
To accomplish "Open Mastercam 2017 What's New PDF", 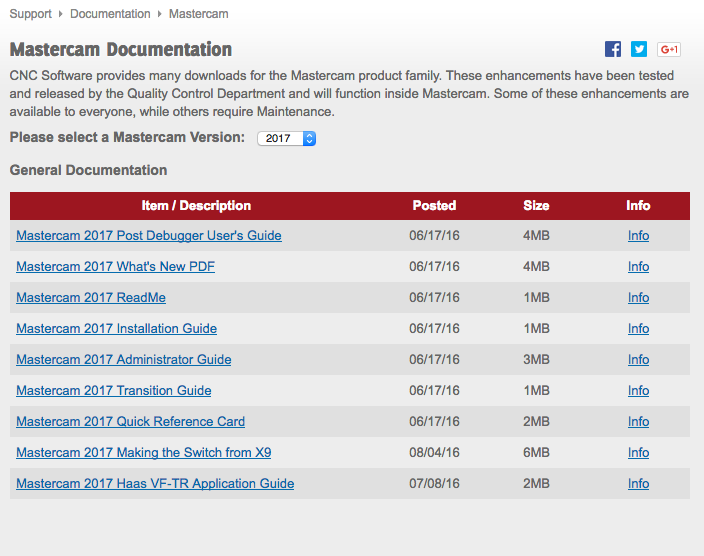I will pos(115,267).
